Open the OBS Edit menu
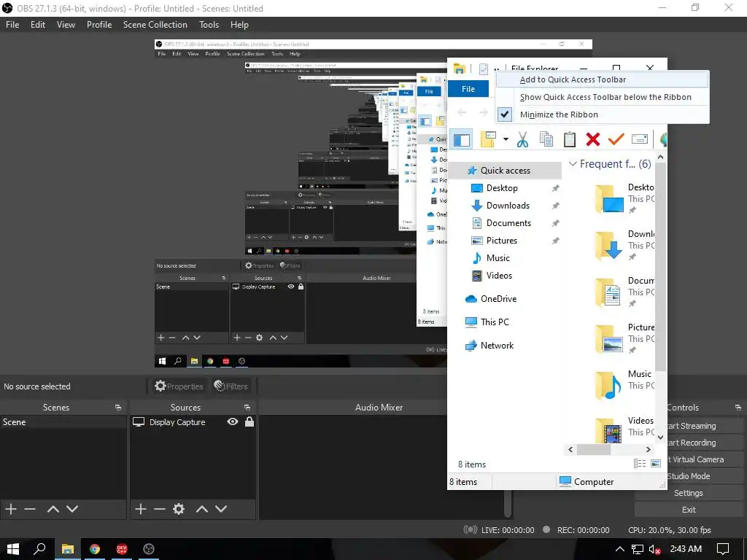This screenshot has height=560, width=747. 38,25
